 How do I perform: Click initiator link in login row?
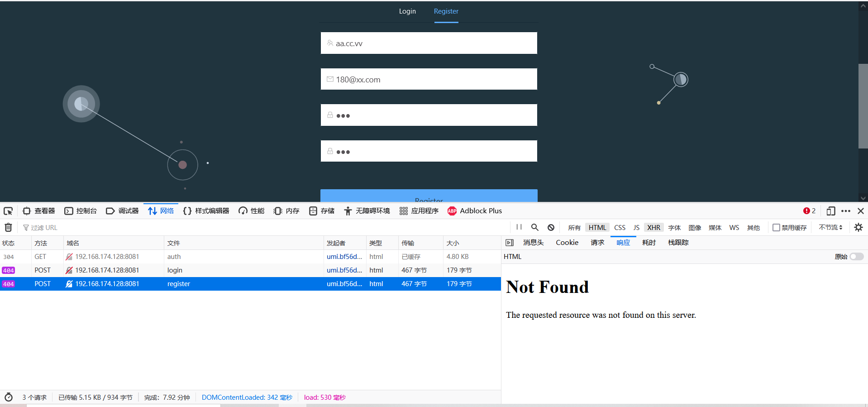(344, 270)
